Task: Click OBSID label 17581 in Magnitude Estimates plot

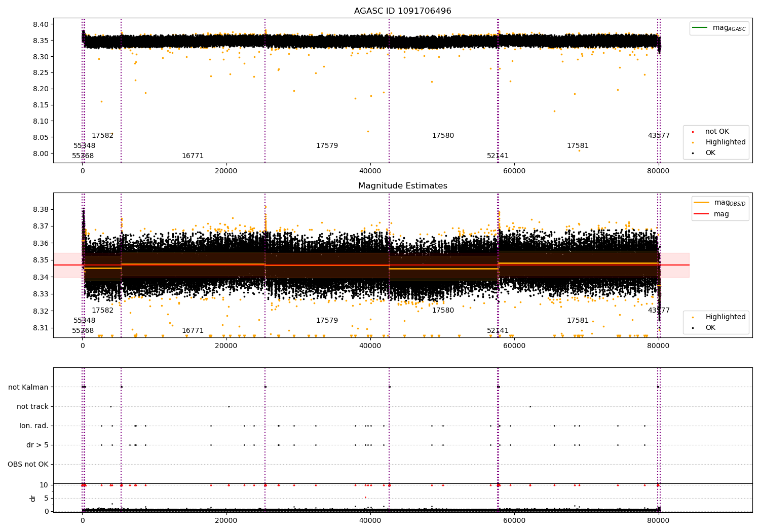Action: [578, 321]
